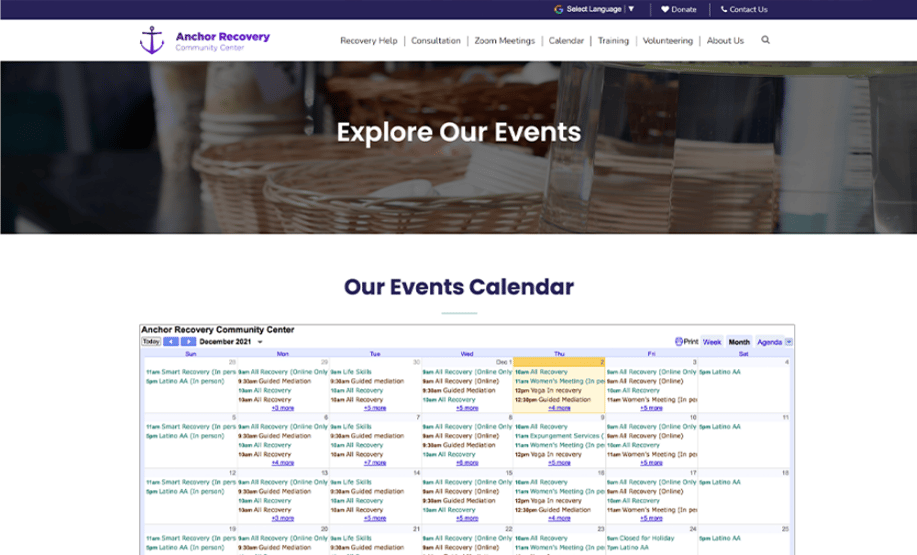This screenshot has height=555, width=917.
Task: Click the Volunteering menu item
Action: tap(668, 41)
